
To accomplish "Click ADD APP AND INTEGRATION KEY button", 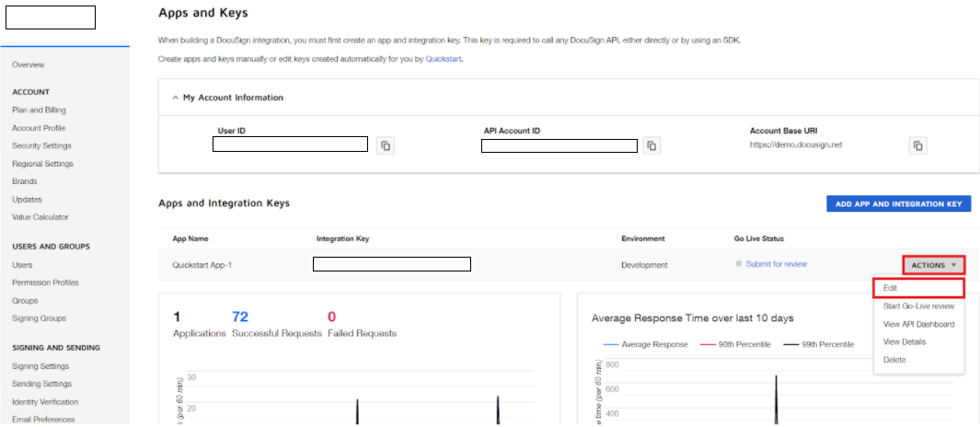I will [x=899, y=203].
